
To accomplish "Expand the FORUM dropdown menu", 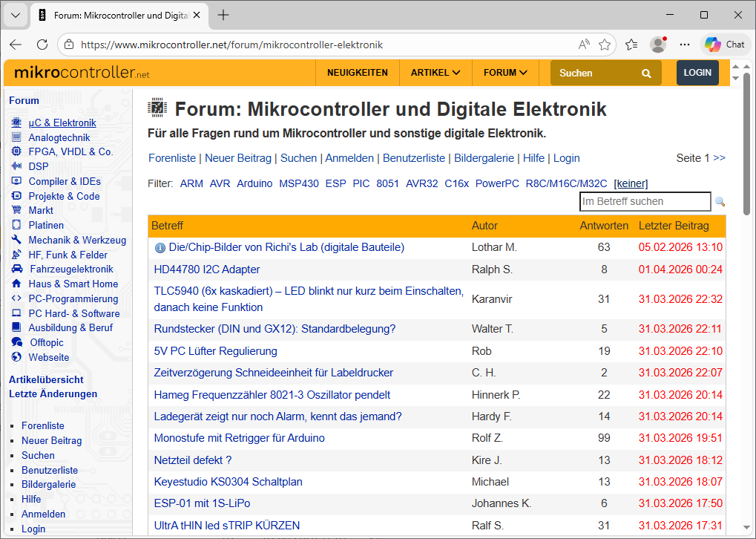I will coord(505,73).
